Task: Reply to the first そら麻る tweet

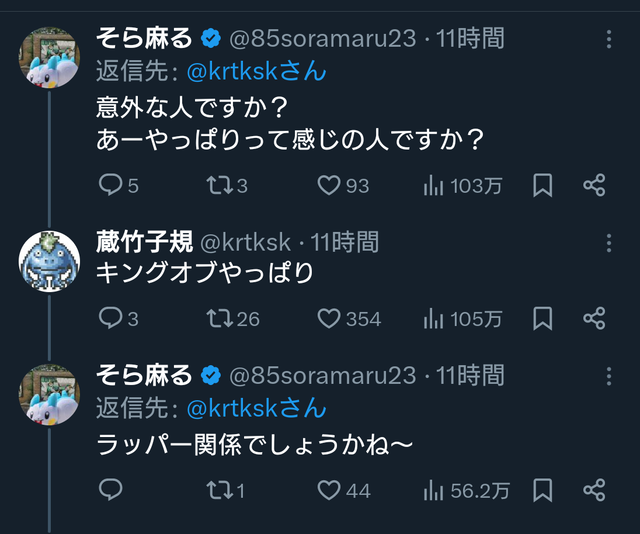Action: coord(111,185)
